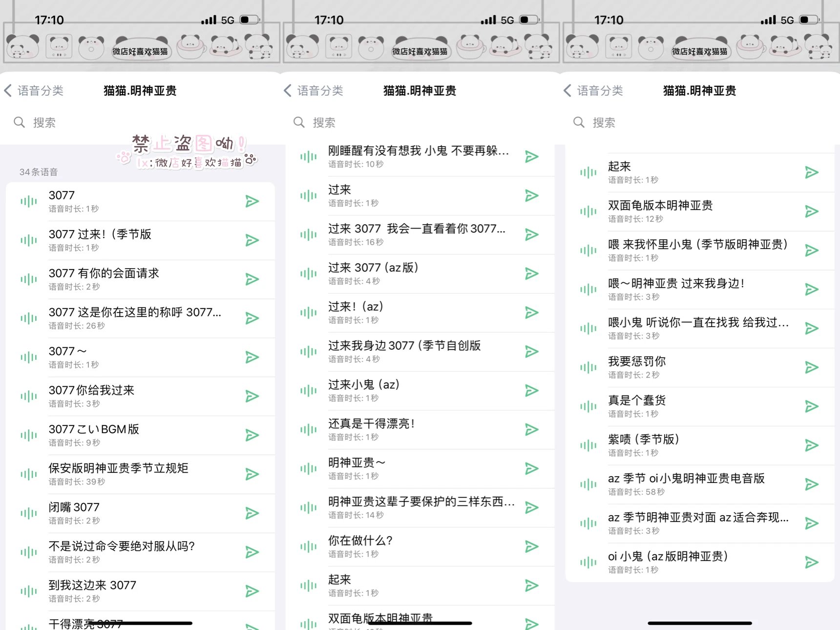Send the 12-second "双面龟版本明神亚贵" voice in right screen
The width and height of the screenshot is (840, 630).
pyautogui.click(x=811, y=211)
